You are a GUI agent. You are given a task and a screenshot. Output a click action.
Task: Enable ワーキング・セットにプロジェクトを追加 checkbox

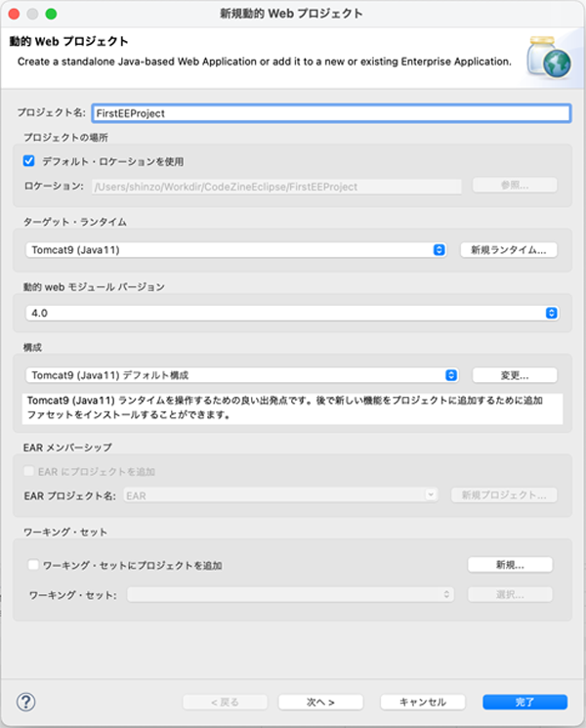[33, 565]
